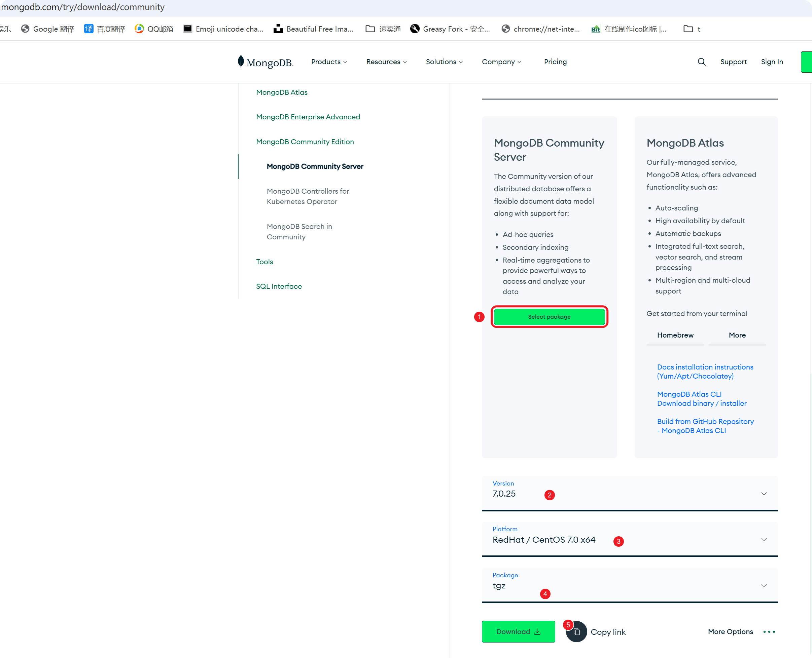This screenshot has width=812, height=658.
Task: Open the Products navigation menu
Action: coord(329,62)
